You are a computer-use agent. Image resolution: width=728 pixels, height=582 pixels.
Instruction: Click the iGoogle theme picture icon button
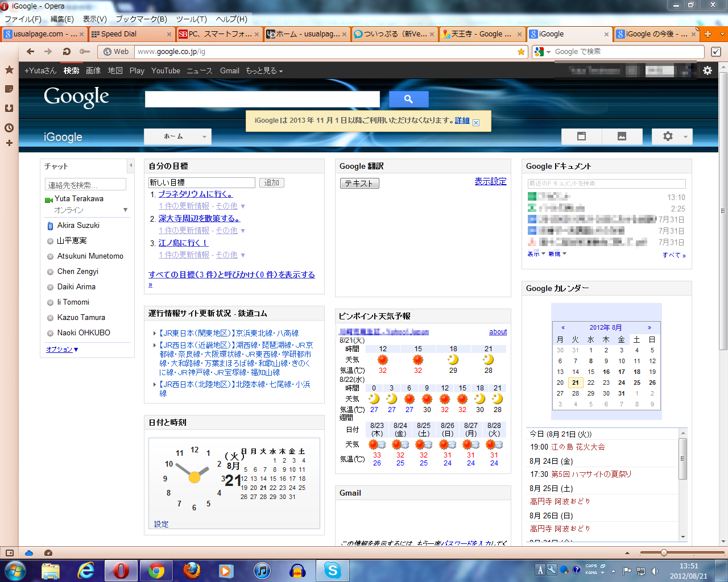(622, 136)
